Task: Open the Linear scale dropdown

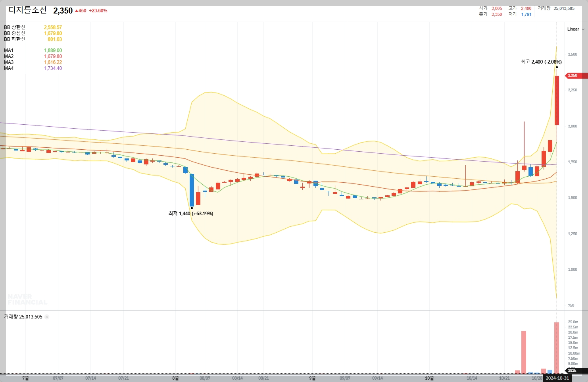Action: 576,29
